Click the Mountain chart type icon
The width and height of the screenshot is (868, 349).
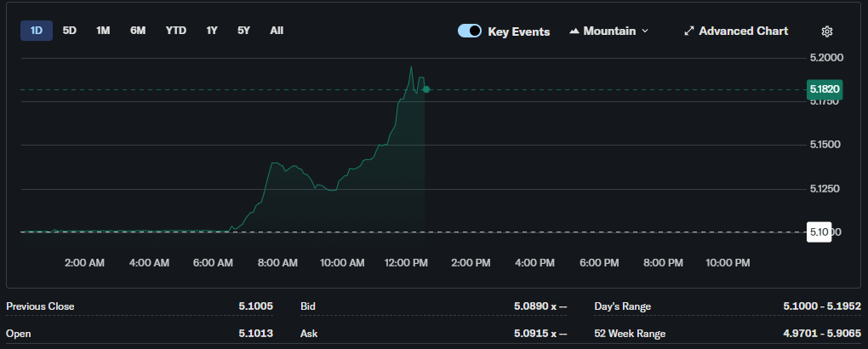click(574, 31)
